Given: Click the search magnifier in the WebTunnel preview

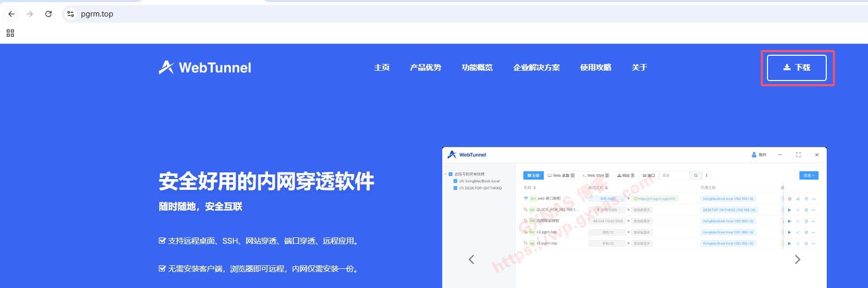Looking at the screenshot, I should [x=696, y=175].
